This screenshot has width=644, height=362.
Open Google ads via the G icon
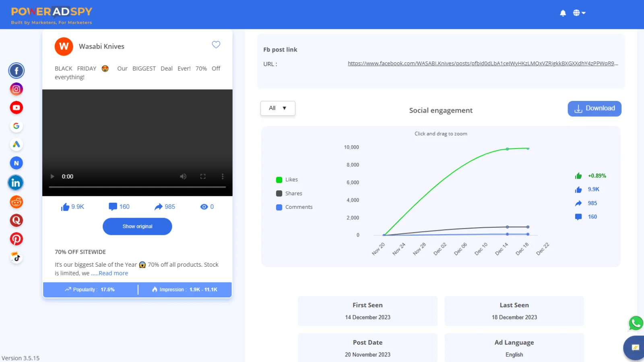coord(17,126)
